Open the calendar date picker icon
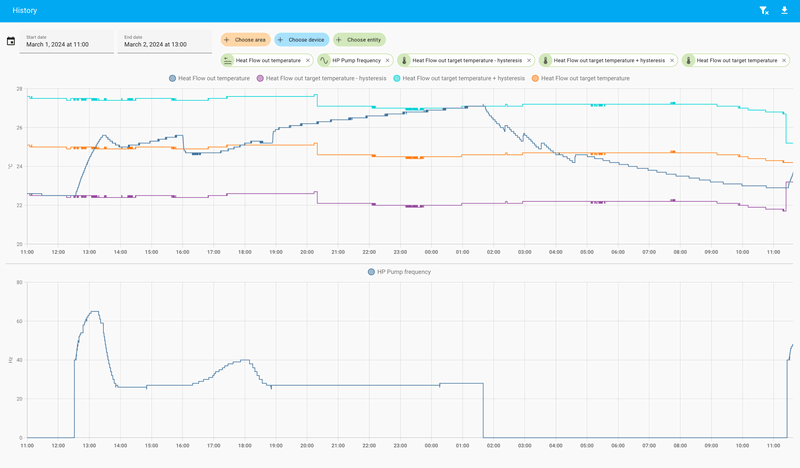Screen dimensions: 800x468 click(x=11, y=41)
